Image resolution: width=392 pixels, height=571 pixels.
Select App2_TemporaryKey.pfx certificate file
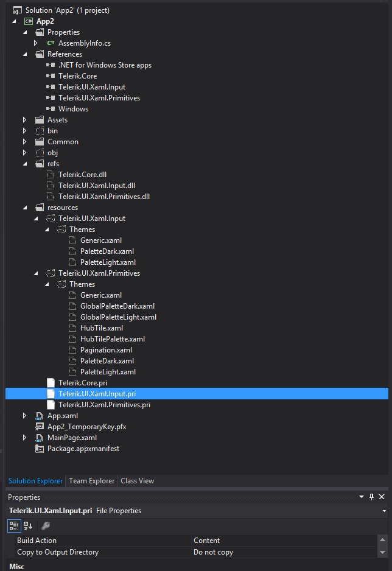click(x=86, y=427)
